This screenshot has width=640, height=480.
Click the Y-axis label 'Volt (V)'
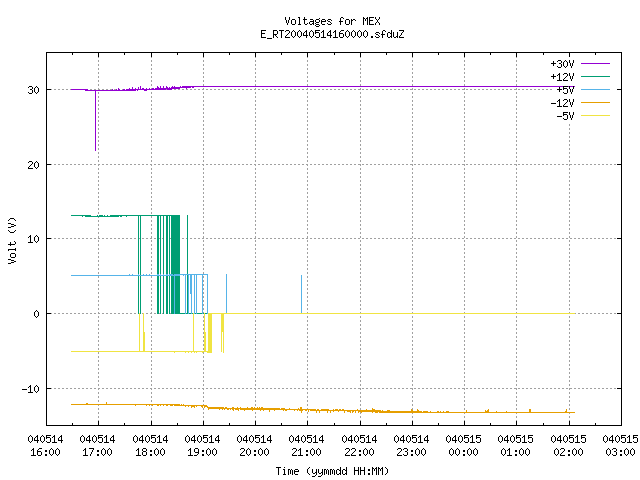(x=12, y=240)
